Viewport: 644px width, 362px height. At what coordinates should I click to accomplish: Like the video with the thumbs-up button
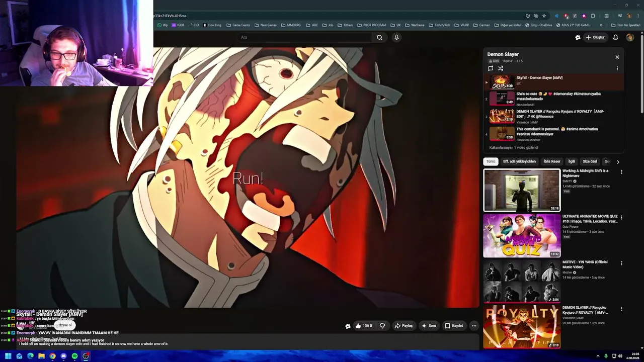(x=363, y=326)
